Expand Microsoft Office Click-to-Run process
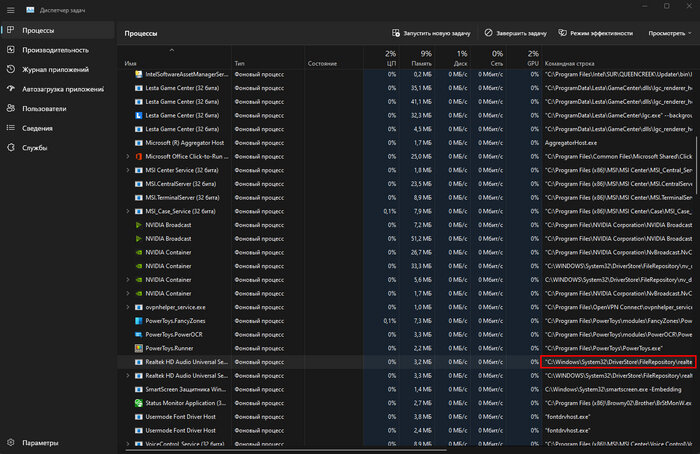The width and height of the screenshot is (700, 454). point(128,156)
